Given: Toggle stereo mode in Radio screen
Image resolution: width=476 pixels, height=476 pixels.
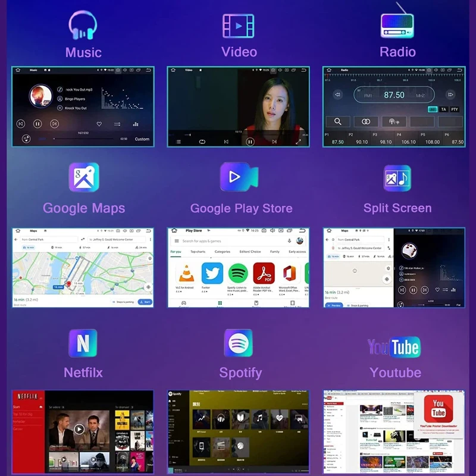Looking at the screenshot, I should (366, 121).
